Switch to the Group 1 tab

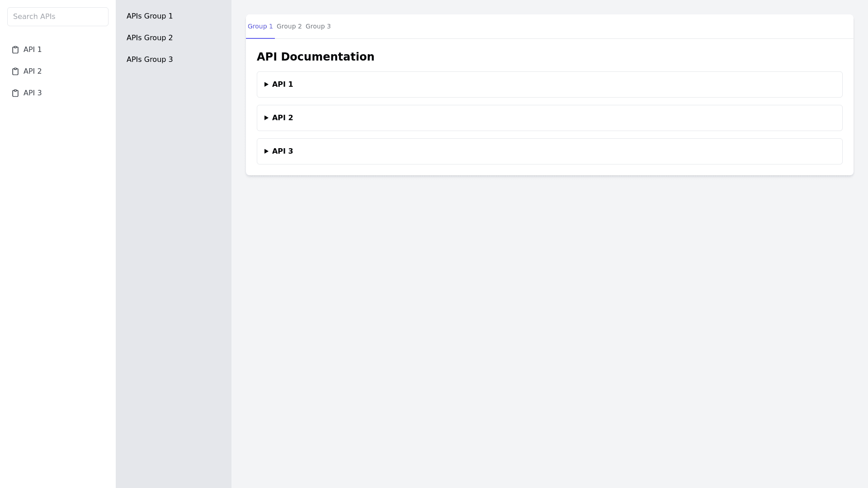click(260, 26)
